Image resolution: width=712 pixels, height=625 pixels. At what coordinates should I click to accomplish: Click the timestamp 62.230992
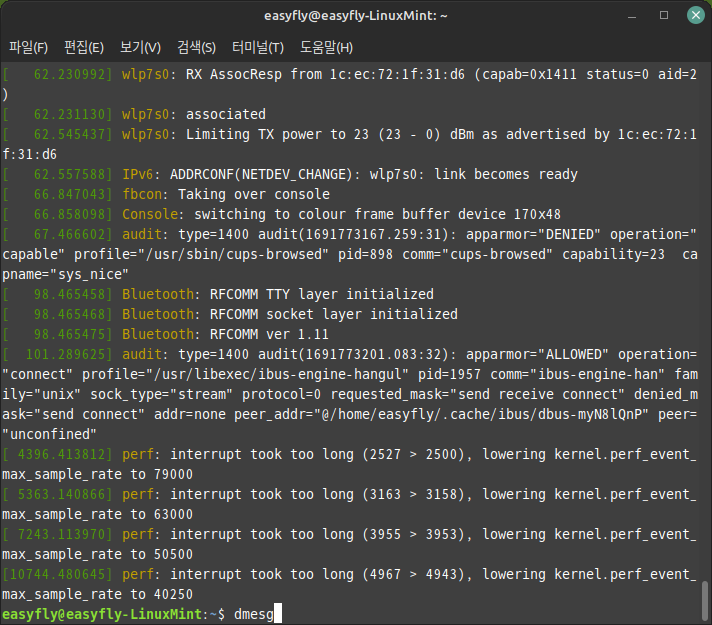[x=69, y=74]
